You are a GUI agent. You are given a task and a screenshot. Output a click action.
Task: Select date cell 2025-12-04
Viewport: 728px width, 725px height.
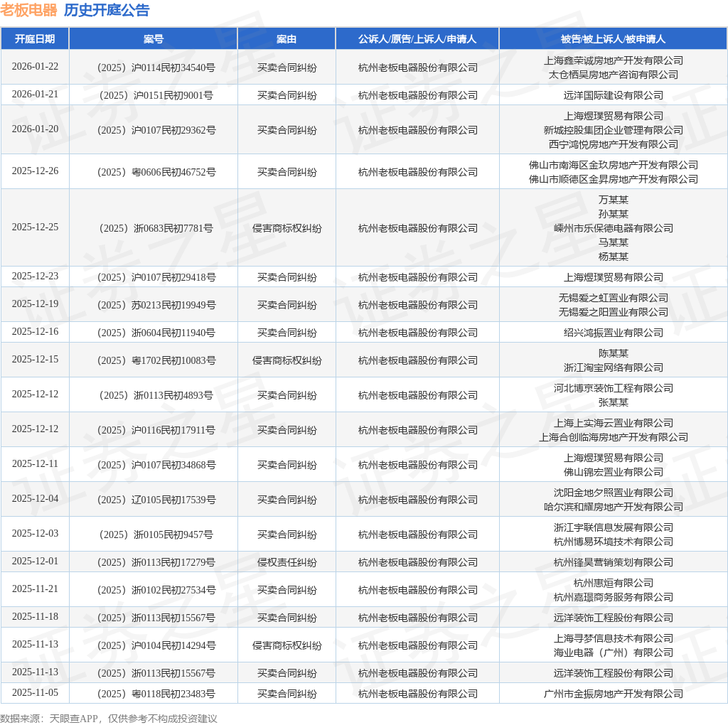(x=35, y=498)
